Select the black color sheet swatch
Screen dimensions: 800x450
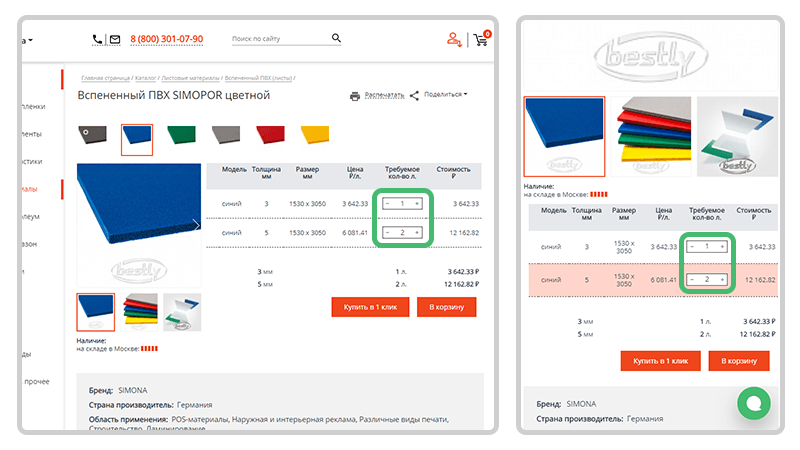(92, 135)
